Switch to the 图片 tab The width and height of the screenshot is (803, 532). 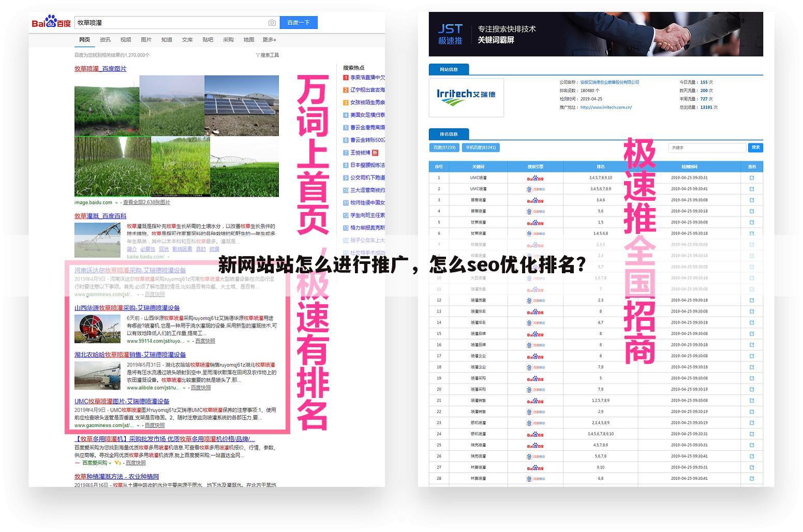(x=146, y=39)
